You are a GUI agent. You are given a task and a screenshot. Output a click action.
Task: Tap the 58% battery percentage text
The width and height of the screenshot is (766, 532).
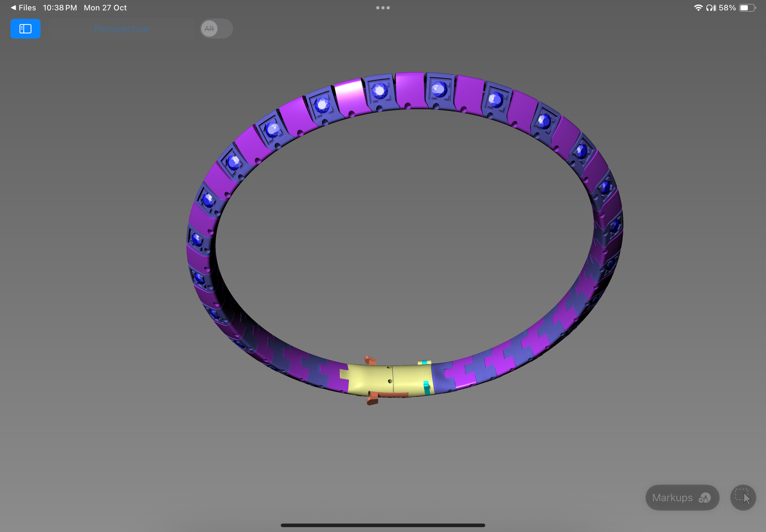click(x=727, y=7)
